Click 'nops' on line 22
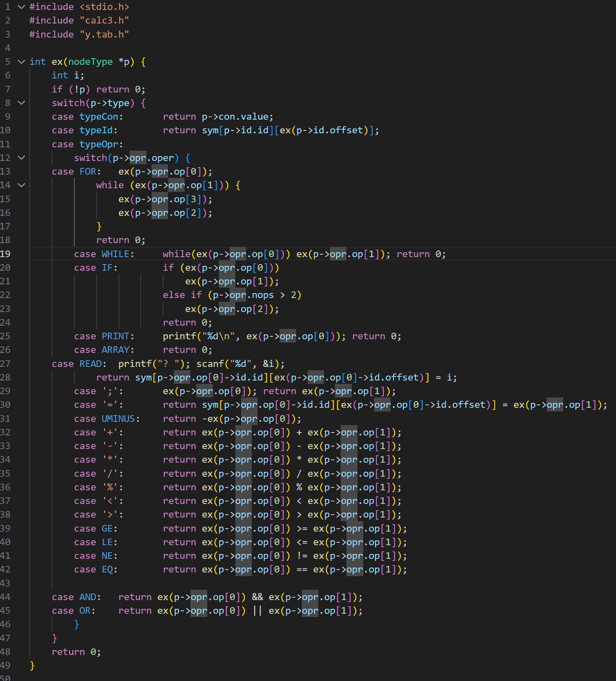Screen dimensions: 616x681 (263, 295)
